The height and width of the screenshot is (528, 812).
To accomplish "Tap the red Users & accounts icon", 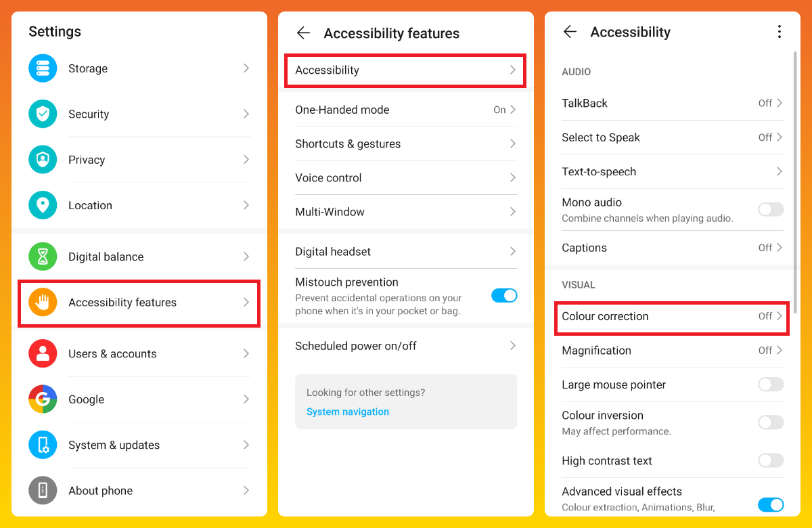I will 43,353.
